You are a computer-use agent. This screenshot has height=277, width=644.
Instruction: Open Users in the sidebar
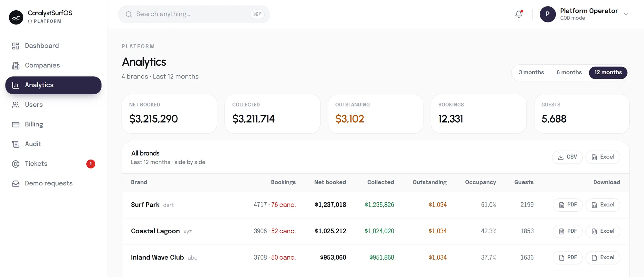(x=53, y=105)
